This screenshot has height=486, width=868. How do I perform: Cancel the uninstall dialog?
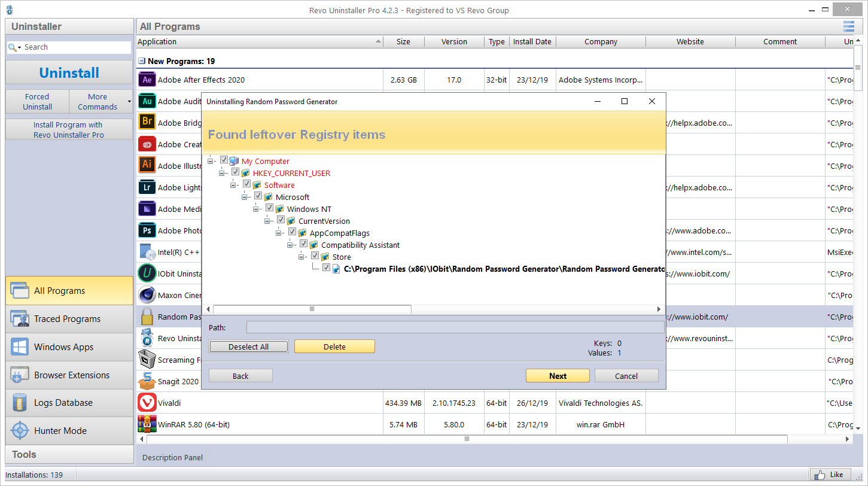tap(626, 376)
